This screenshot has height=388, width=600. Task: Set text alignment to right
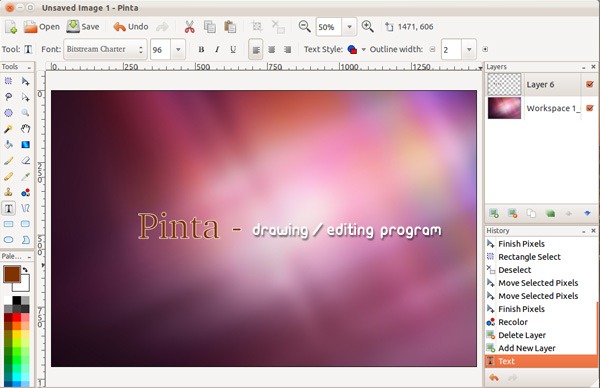pyautogui.click(x=288, y=49)
